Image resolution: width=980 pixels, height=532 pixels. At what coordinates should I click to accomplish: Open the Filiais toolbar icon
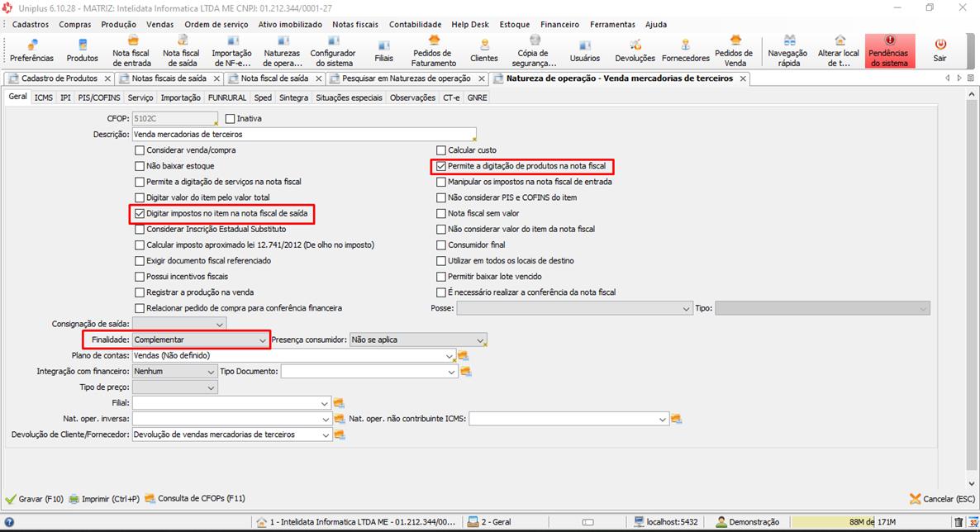(383, 50)
